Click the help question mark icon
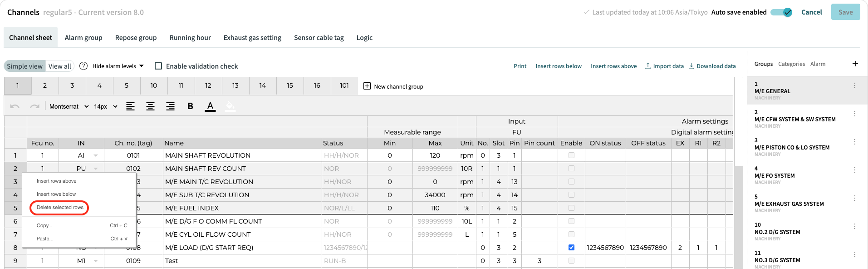This screenshot has width=868, height=269. pos(83,66)
